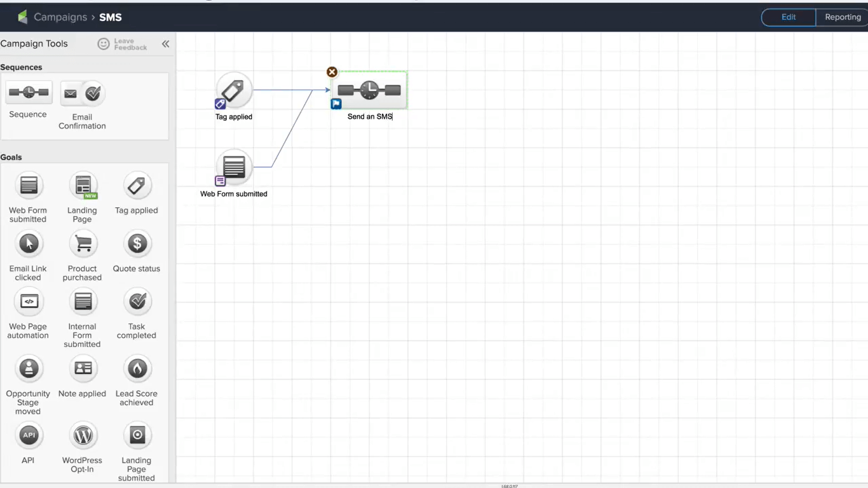Viewport: 868px width, 488px height.
Task: Pick the Email Link clicked goal icon
Action: (x=29, y=244)
